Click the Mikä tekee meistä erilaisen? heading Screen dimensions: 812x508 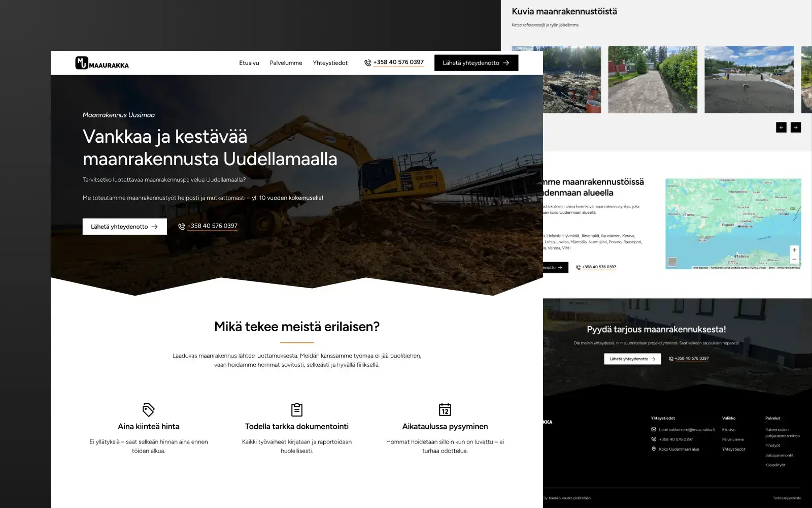point(297,327)
